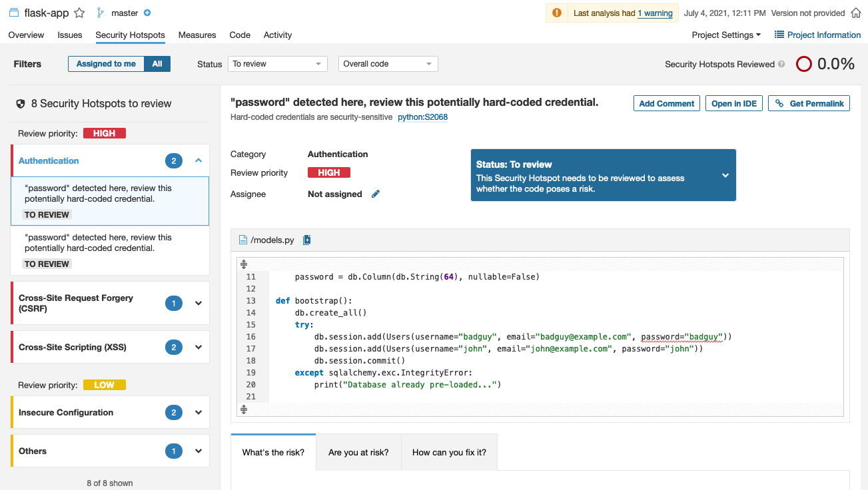The height and width of the screenshot is (490, 868).
Task: Click the Project Information list icon
Action: pos(779,35)
